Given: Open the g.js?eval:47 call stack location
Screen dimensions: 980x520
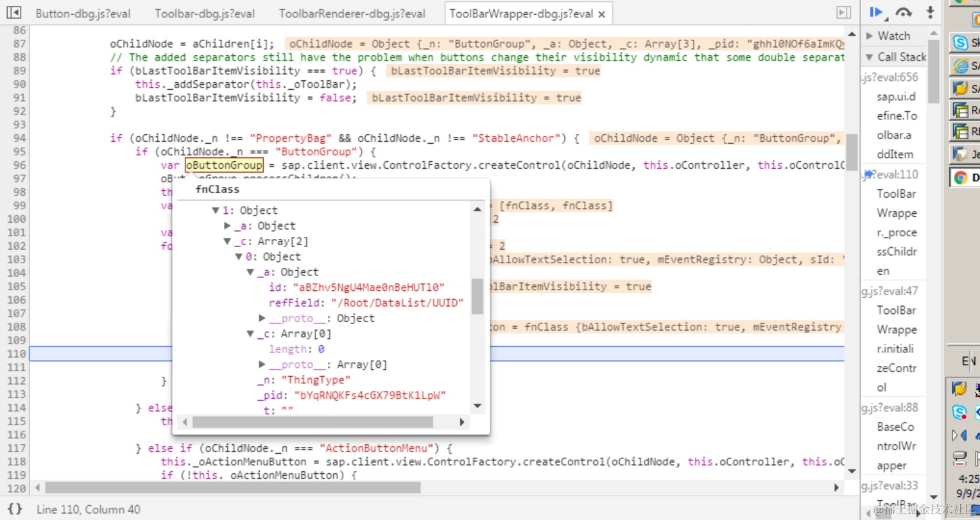Looking at the screenshot, I should click(x=890, y=291).
